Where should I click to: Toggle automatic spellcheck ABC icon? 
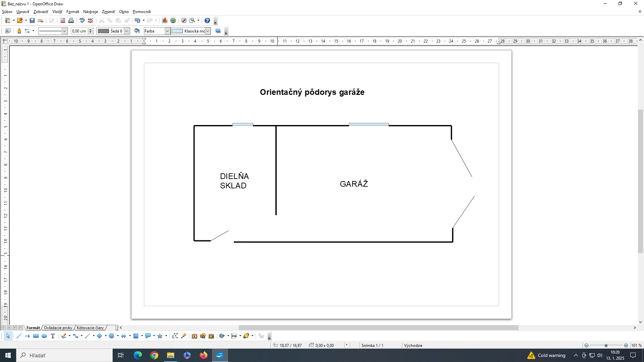coord(90,20)
